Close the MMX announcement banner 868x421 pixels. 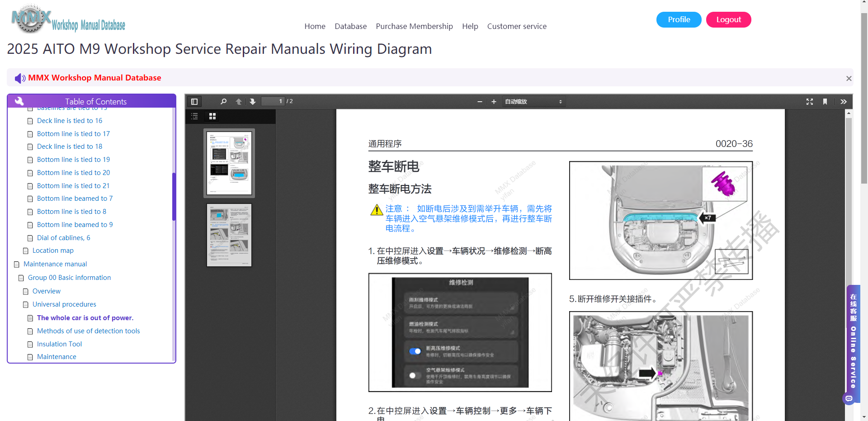click(x=849, y=79)
